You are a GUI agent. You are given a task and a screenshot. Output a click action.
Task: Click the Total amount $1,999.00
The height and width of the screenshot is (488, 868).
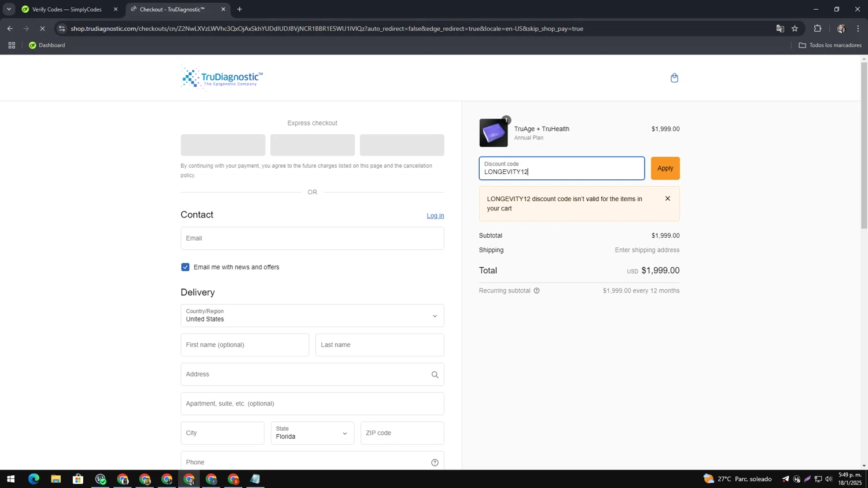660,271
